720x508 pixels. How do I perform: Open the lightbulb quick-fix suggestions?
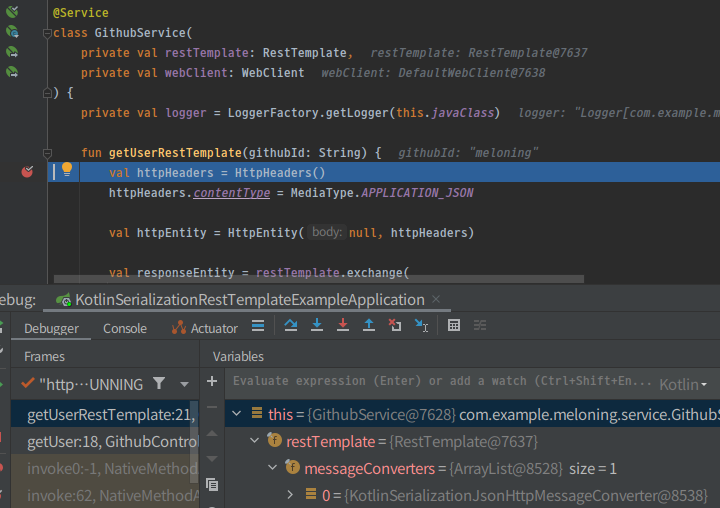pyautogui.click(x=67, y=169)
